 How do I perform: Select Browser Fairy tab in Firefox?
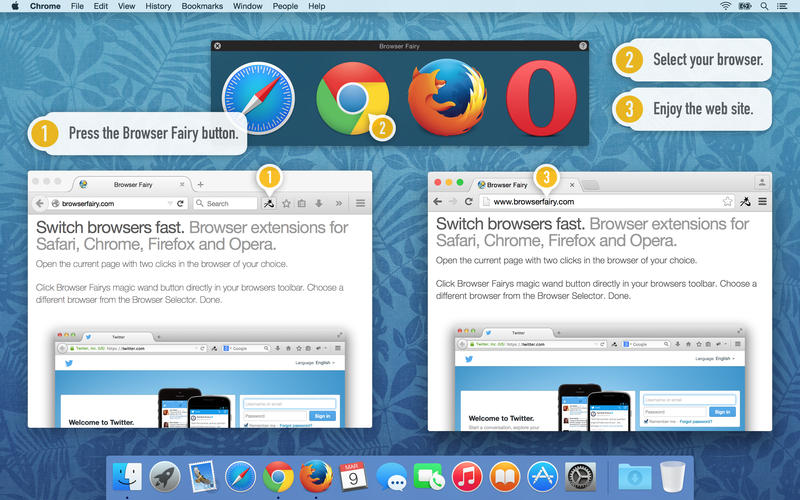133,184
